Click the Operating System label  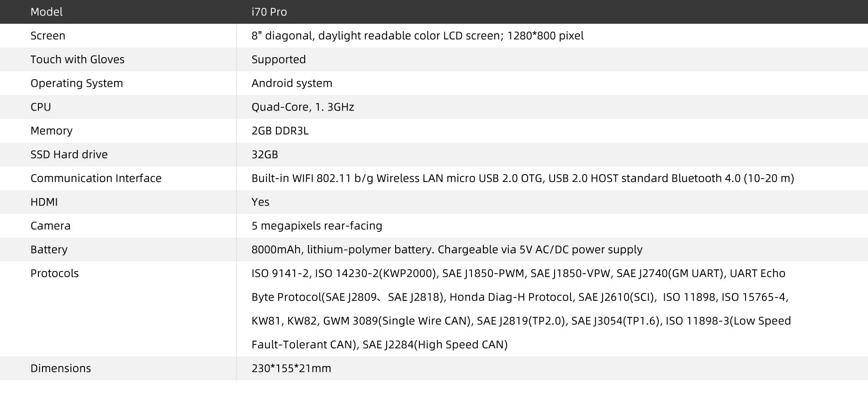click(77, 83)
